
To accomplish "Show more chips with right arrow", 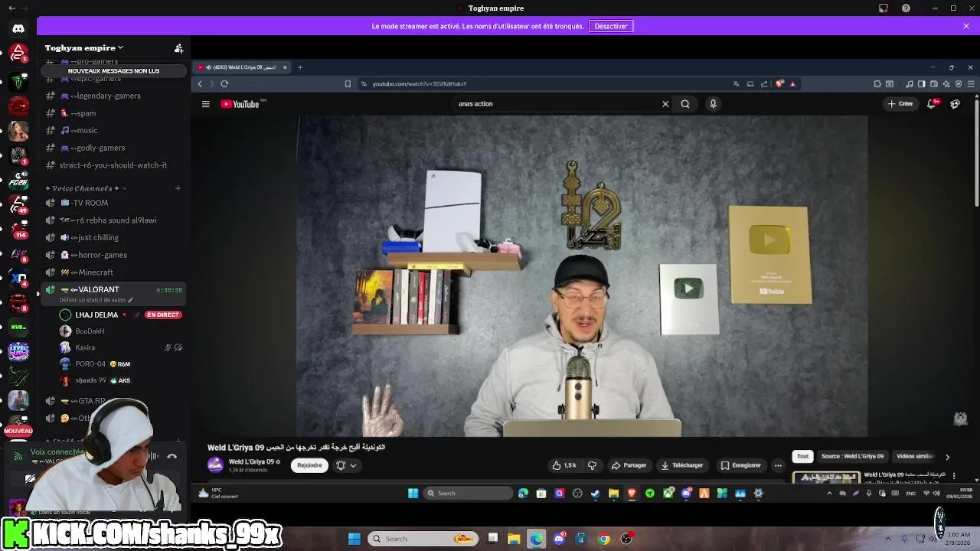I will 947,457.
